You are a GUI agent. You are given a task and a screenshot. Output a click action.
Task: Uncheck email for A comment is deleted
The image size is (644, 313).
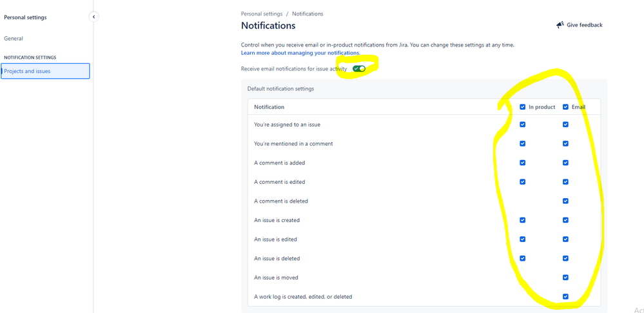coord(565,201)
